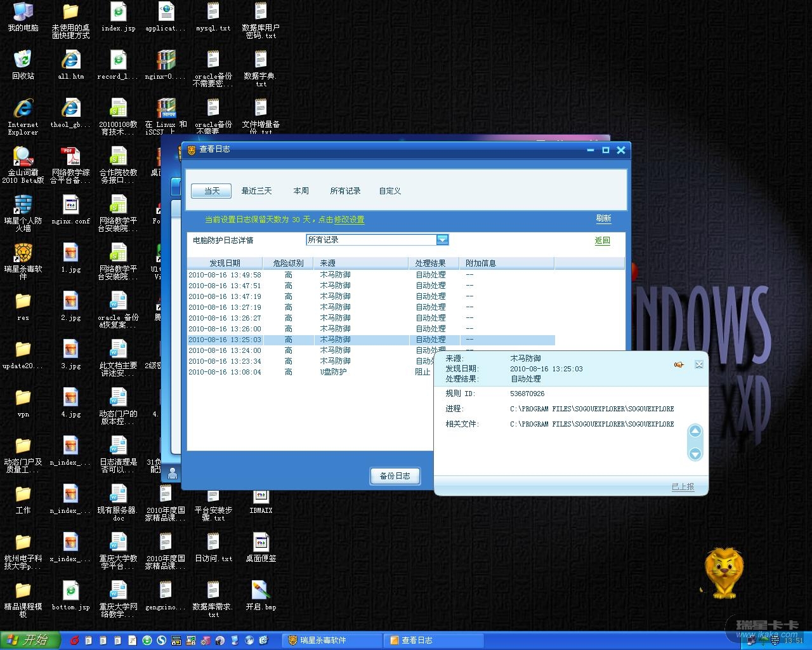
Task: Switch to the 最近三天 tab
Action: tap(256, 191)
